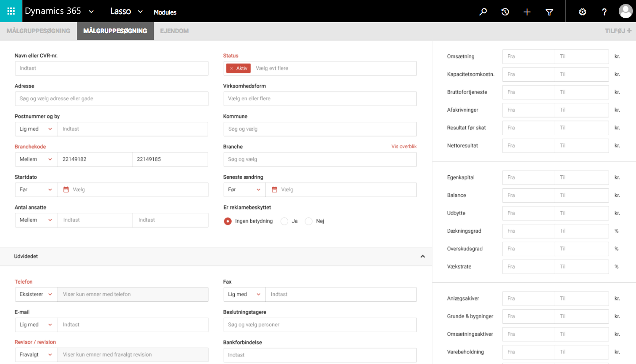Click the Branche search field
Image resolution: width=636 pixels, height=364 pixels.
pos(320,159)
